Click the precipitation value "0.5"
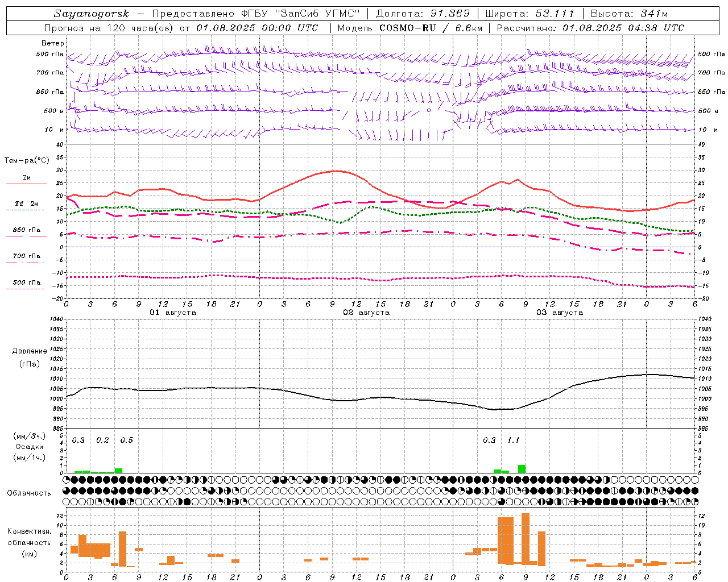 pyautogui.click(x=126, y=440)
